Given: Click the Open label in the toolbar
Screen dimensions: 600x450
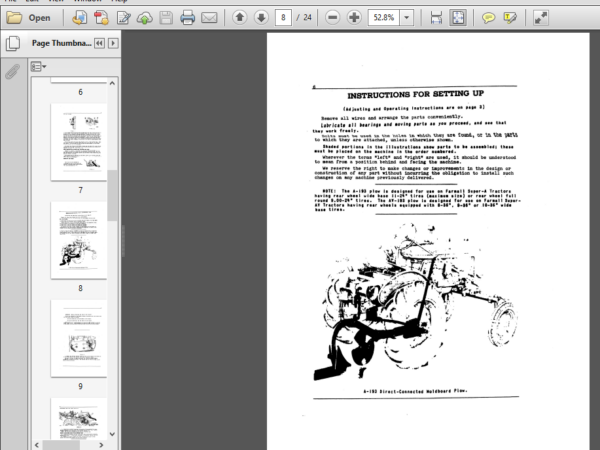Looking at the screenshot, I should pyautogui.click(x=39, y=18).
